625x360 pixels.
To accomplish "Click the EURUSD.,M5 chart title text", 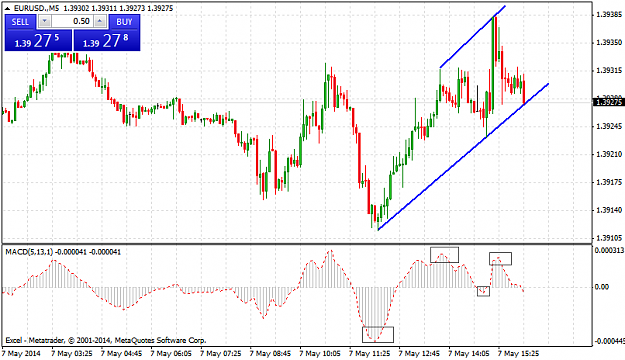I will coord(37,8).
